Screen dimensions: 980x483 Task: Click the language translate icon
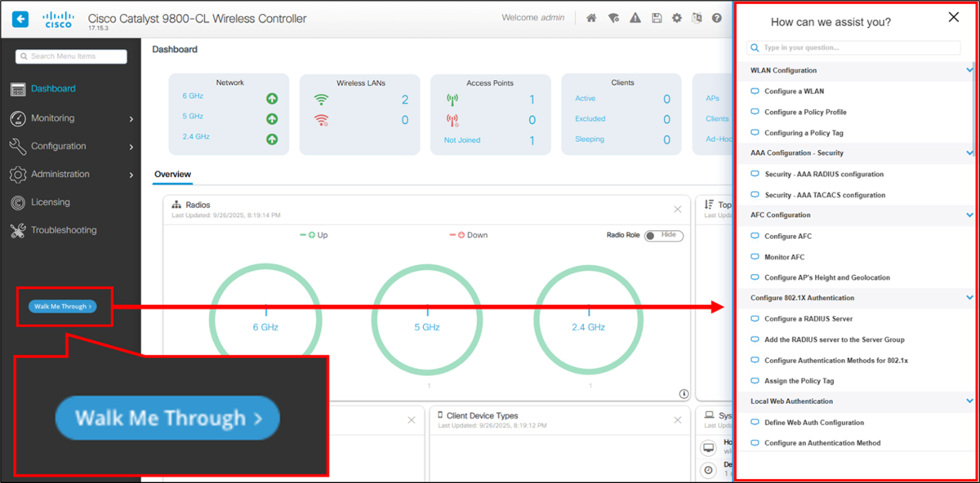pos(697,18)
